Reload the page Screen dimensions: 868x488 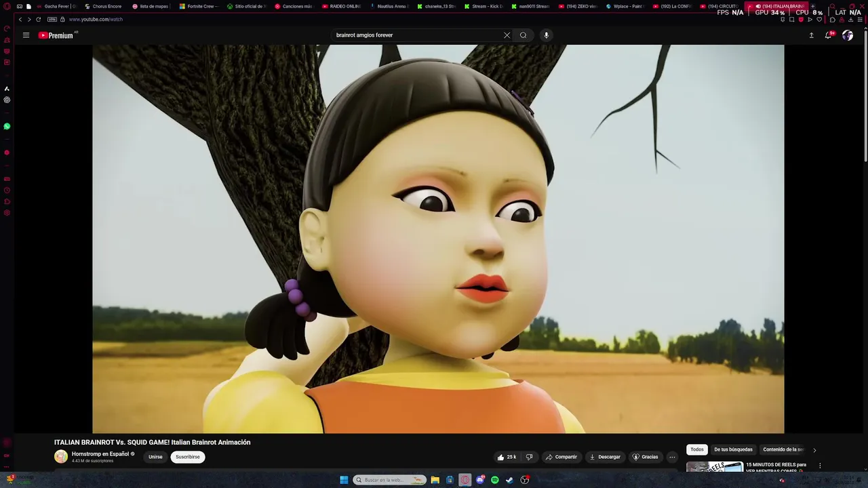(38, 19)
